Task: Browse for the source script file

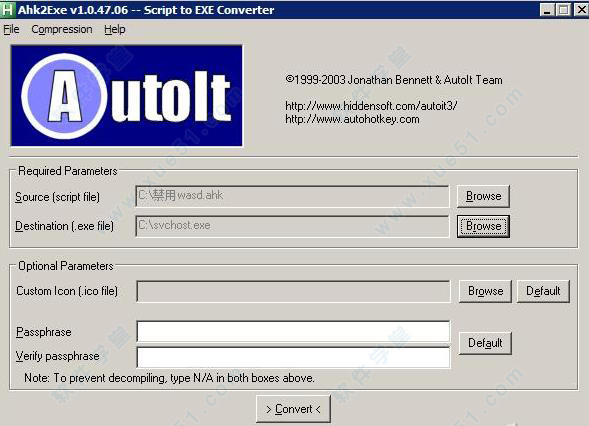Action: pyautogui.click(x=483, y=196)
